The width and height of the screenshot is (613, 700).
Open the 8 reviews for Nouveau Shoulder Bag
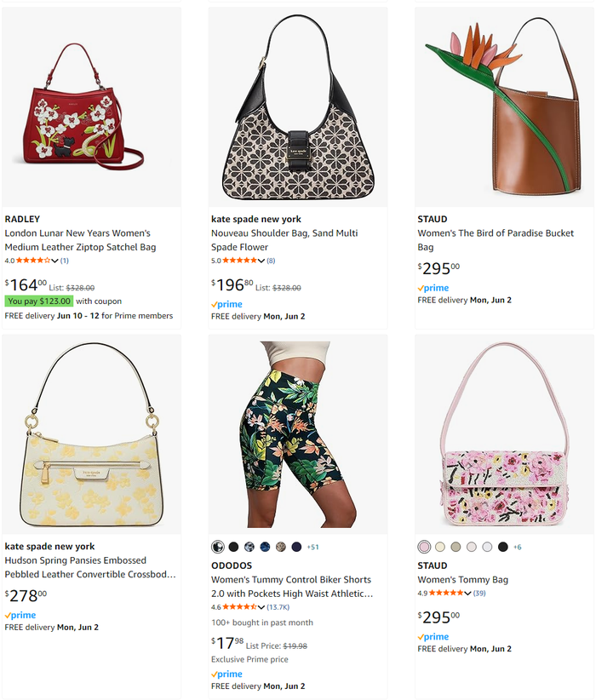click(271, 261)
